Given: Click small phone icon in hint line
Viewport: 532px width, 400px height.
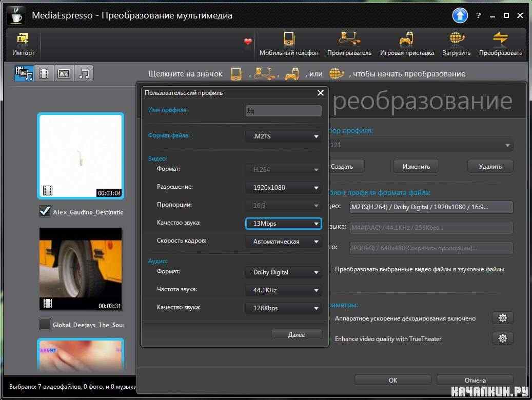Looking at the screenshot, I should 236,74.
